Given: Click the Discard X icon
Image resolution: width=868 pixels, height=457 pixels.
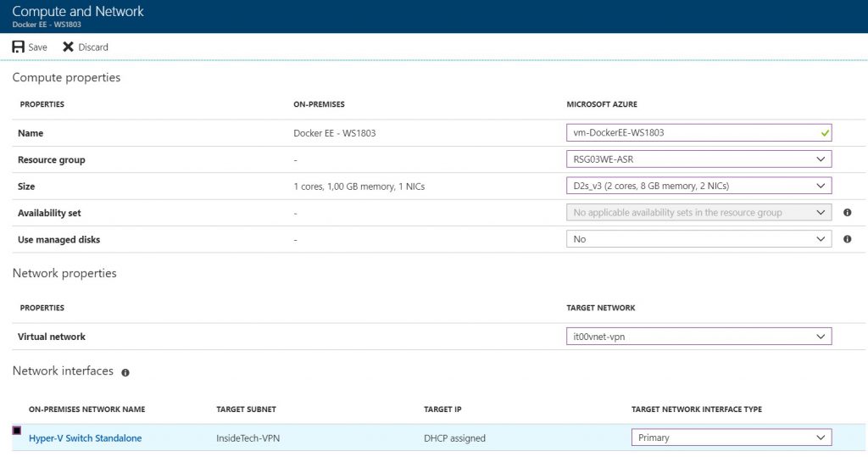Looking at the screenshot, I should pyautogui.click(x=68, y=47).
